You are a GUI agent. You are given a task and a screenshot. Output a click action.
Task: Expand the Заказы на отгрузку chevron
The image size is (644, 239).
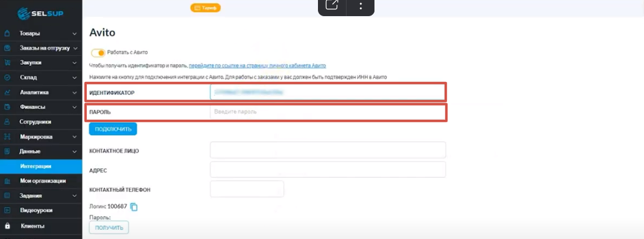76,48
